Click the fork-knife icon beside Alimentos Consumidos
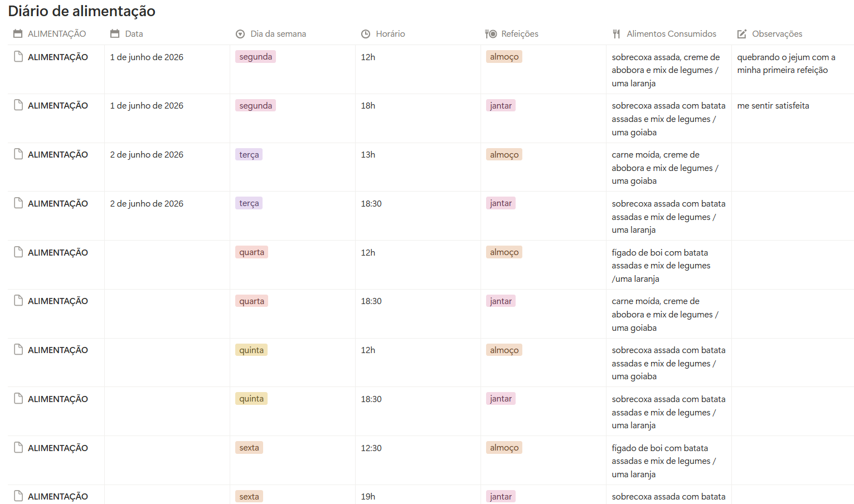The height and width of the screenshot is (504, 854). coord(617,34)
